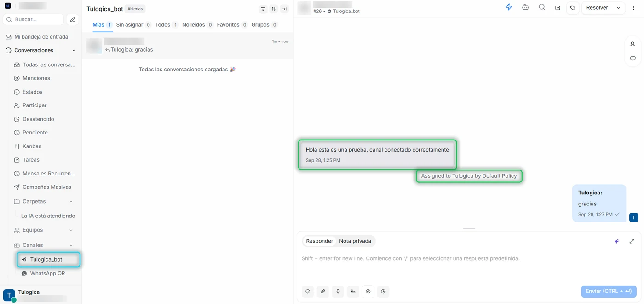Image resolution: width=644 pixels, height=304 pixels.
Task: Click the small T sender avatar beside gracias message
Action: click(x=633, y=217)
